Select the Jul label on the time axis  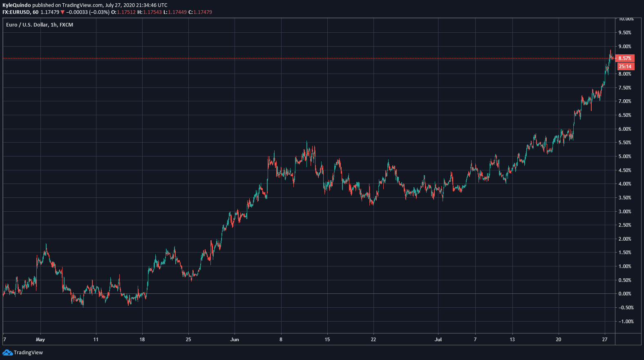tap(438, 340)
